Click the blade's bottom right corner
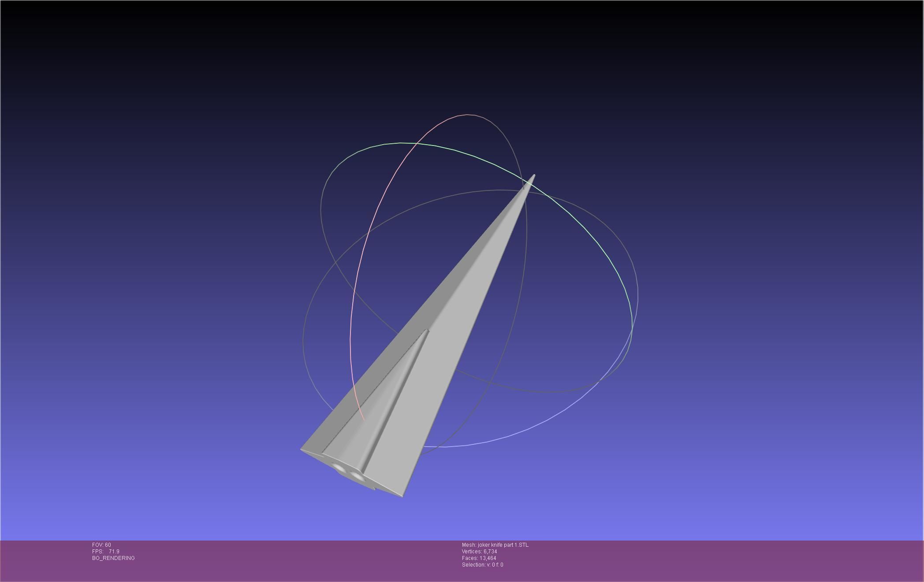Image resolution: width=924 pixels, height=582 pixels. pos(402,497)
